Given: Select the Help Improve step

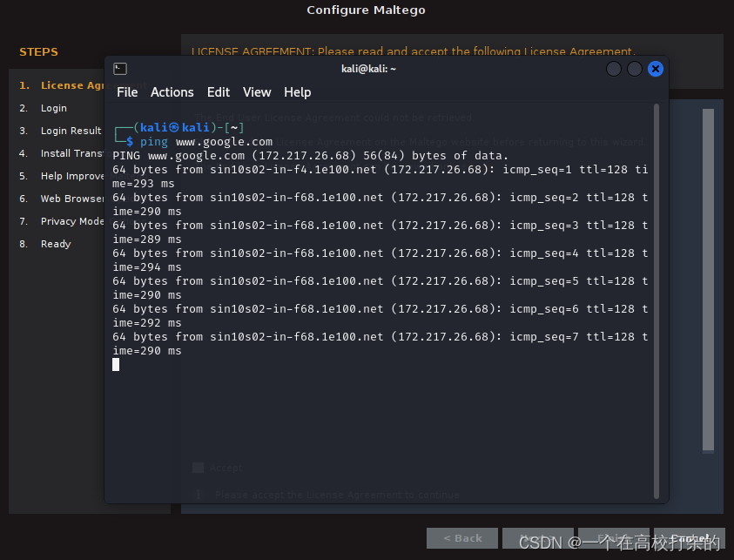Looking at the screenshot, I should [x=61, y=176].
